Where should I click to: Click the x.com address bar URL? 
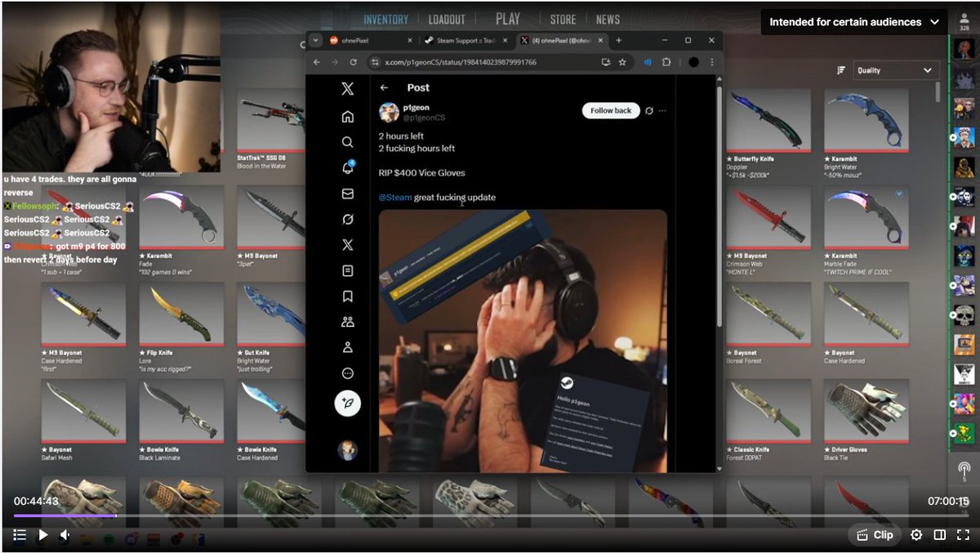(x=461, y=62)
